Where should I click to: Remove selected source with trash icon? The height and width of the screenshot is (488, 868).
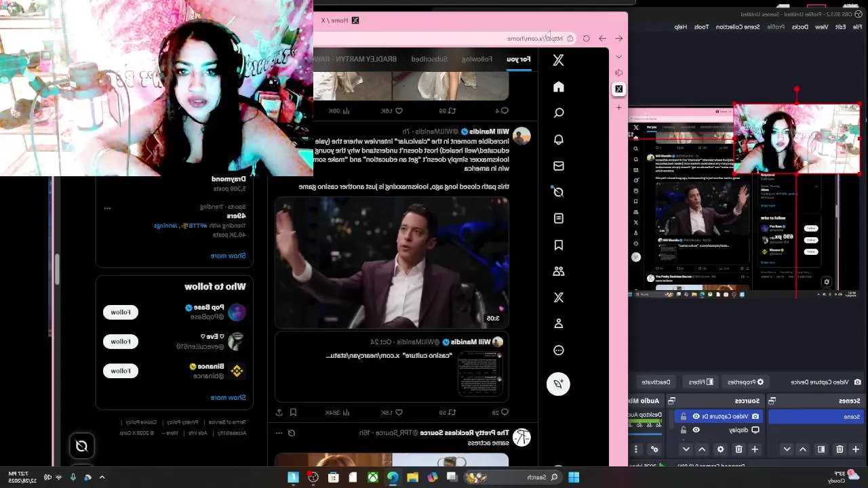point(738,449)
